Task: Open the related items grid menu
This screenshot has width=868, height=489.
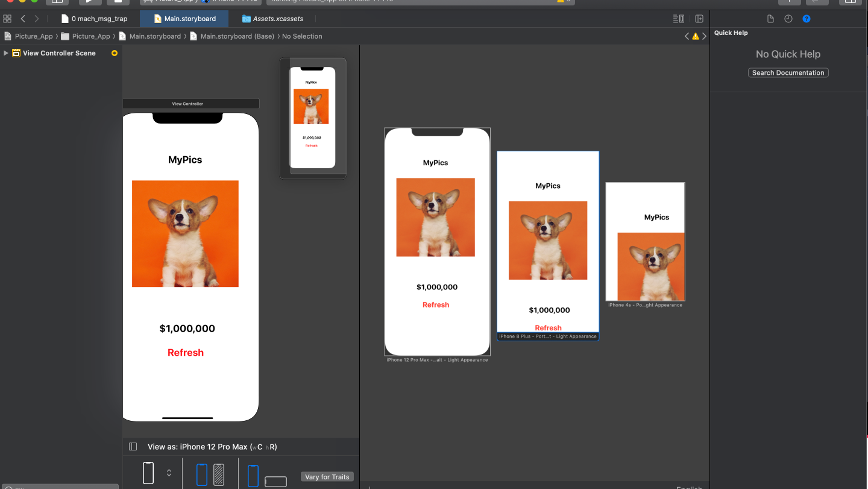Action: (x=7, y=19)
